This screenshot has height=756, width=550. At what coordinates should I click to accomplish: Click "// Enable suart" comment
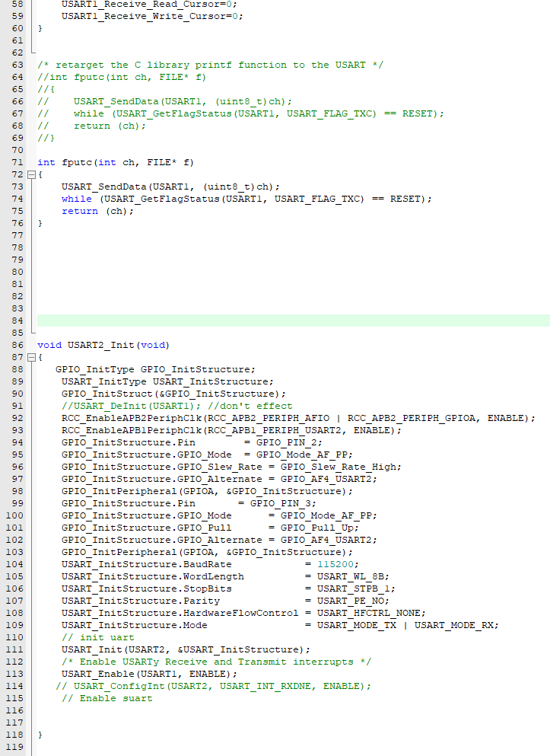point(107,699)
